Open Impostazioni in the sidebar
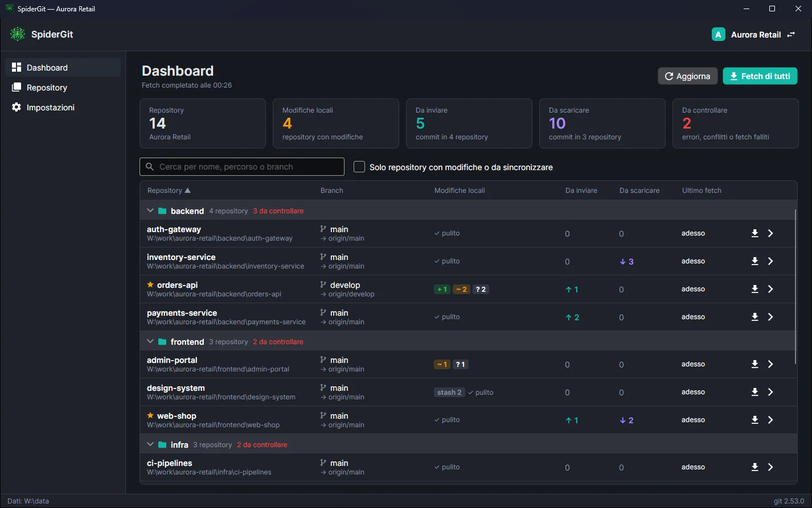 [x=63, y=107]
